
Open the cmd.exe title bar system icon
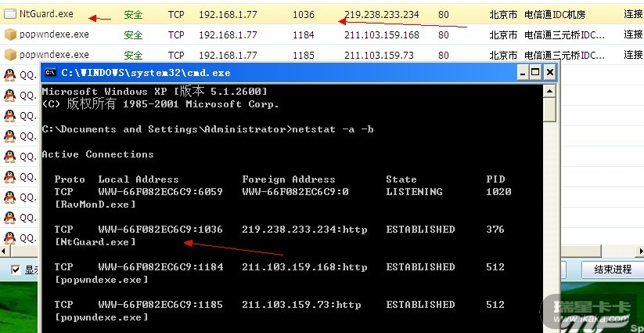pos(50,72)
